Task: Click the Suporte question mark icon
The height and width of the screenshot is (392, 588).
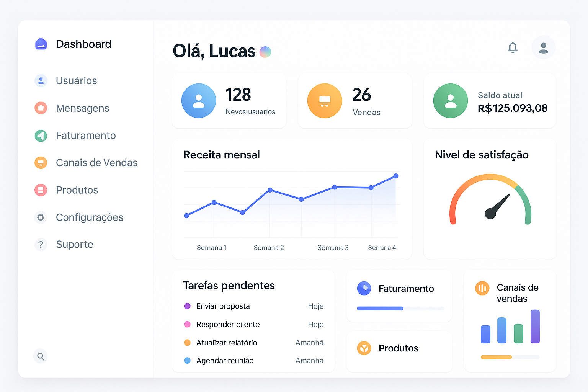Action: (x=41, y=245)
